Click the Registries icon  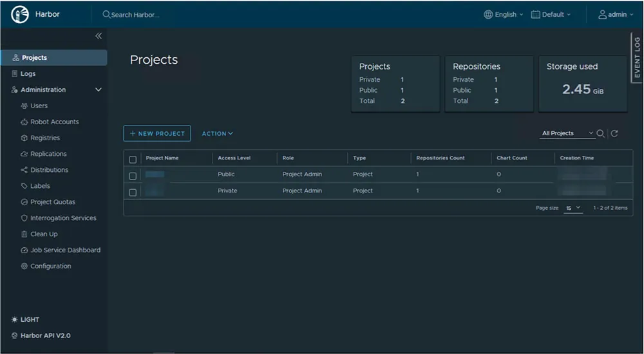24,138
